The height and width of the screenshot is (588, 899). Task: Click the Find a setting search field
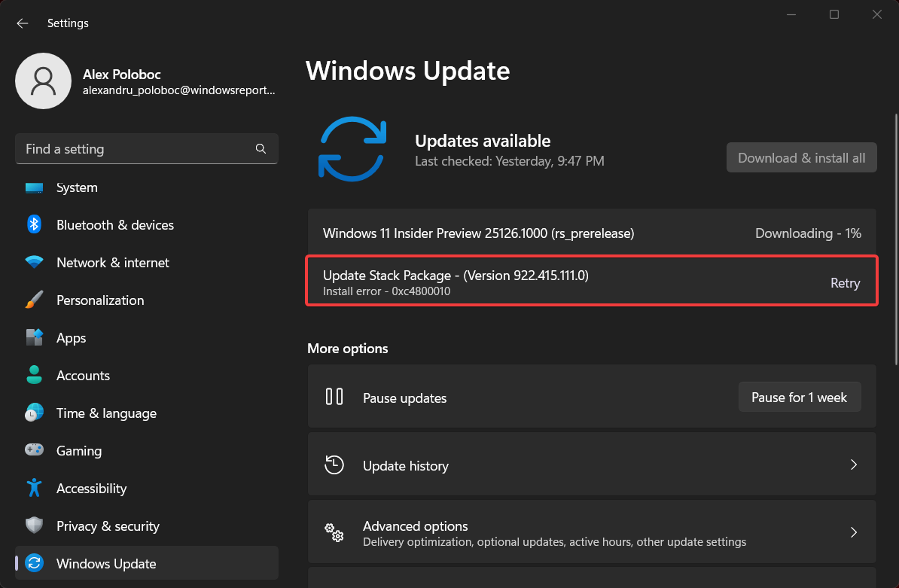136,148
